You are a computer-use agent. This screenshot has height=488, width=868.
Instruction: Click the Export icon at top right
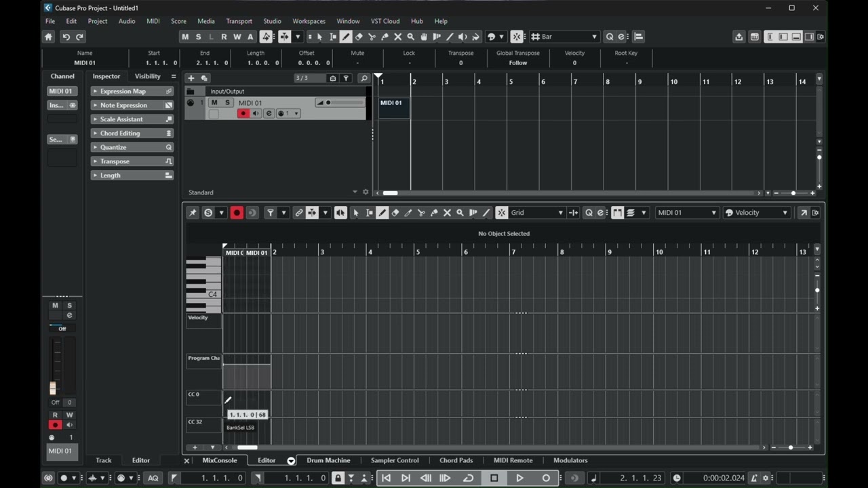click(739, 37)
